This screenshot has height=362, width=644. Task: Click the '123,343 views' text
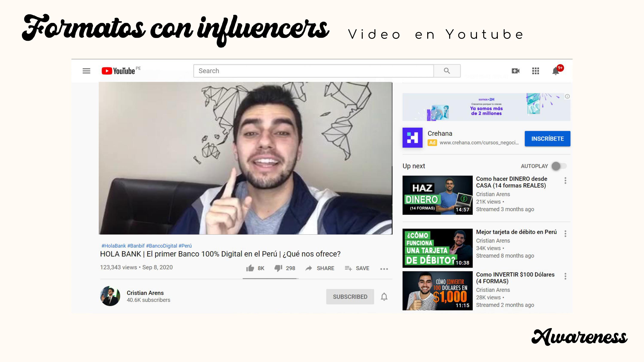point(118,267)
